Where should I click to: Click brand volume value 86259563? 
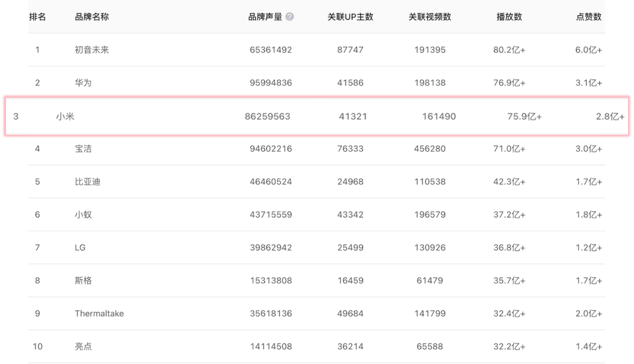tap(268, 117)
